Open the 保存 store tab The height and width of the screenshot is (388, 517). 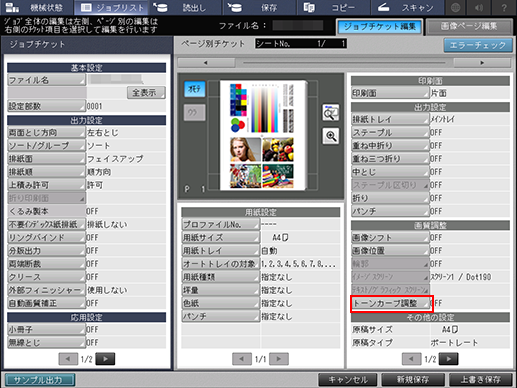[x=259, y=7]
